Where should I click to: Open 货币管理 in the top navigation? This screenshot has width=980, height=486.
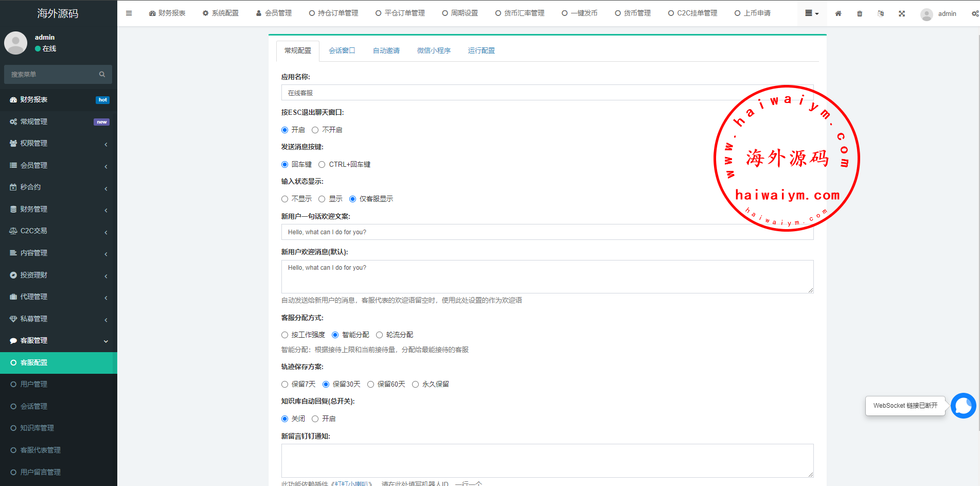tap(633, 13)
